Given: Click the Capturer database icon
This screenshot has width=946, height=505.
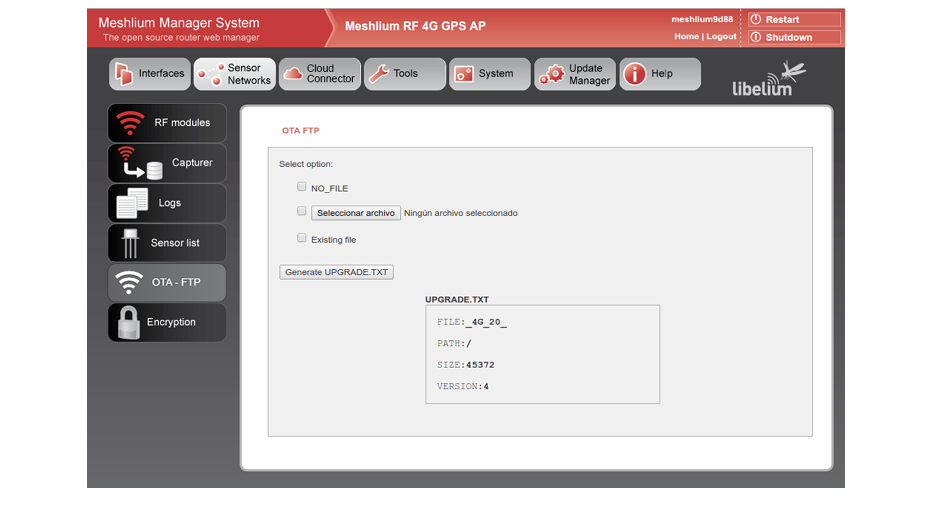Looking at the screenshot, I should tap(154, 171).
